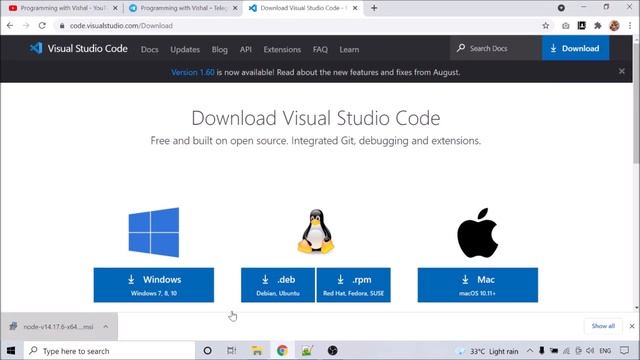640x360 pixels.
Task: Close the YouTube Programming with Vishal tab
Action: tap(115, 8)
